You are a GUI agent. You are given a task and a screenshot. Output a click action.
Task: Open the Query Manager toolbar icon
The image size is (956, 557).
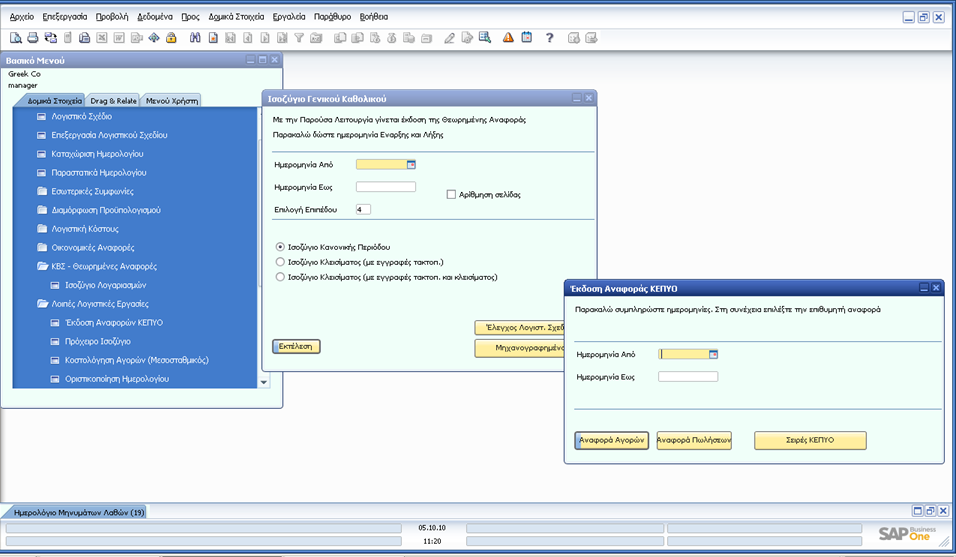[485, 38]
